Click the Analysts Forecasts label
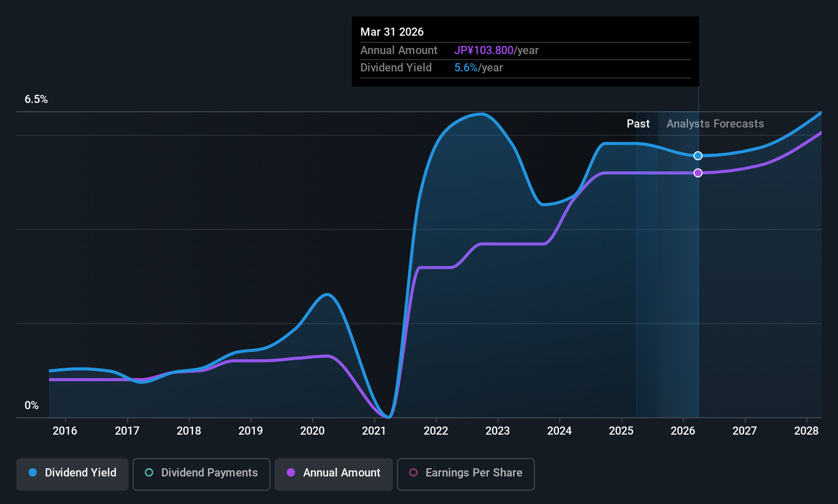 pos(715,124)
